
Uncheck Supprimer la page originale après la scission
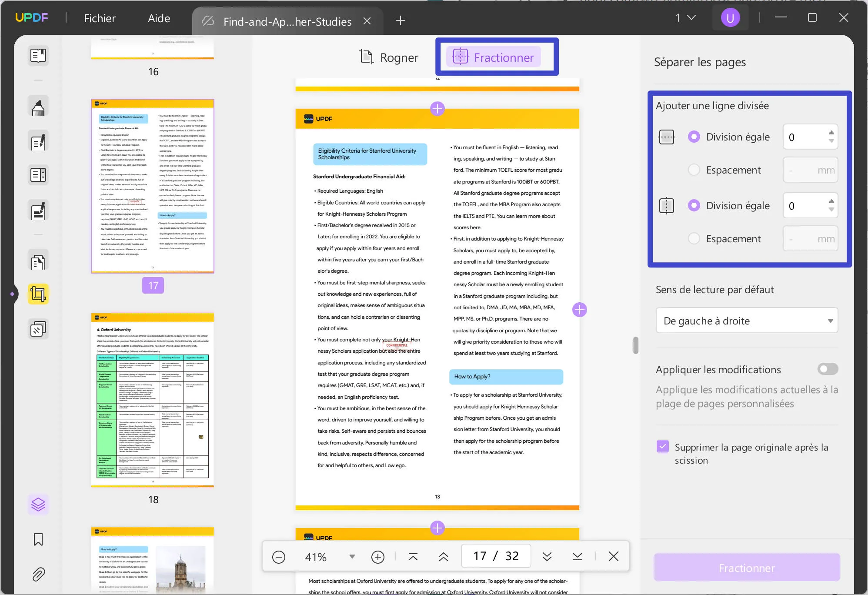[x=663, y=446]
